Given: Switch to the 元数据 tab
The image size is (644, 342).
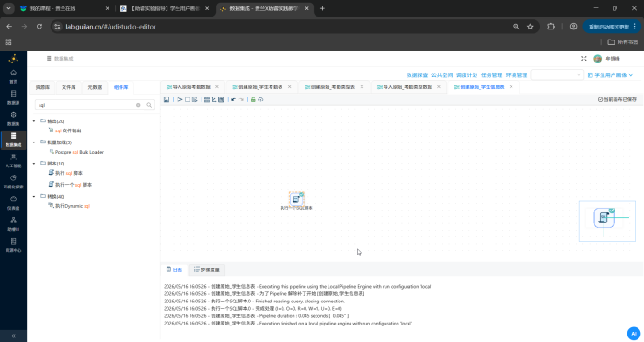Looking at the screenshot, I should coord(95,87).
